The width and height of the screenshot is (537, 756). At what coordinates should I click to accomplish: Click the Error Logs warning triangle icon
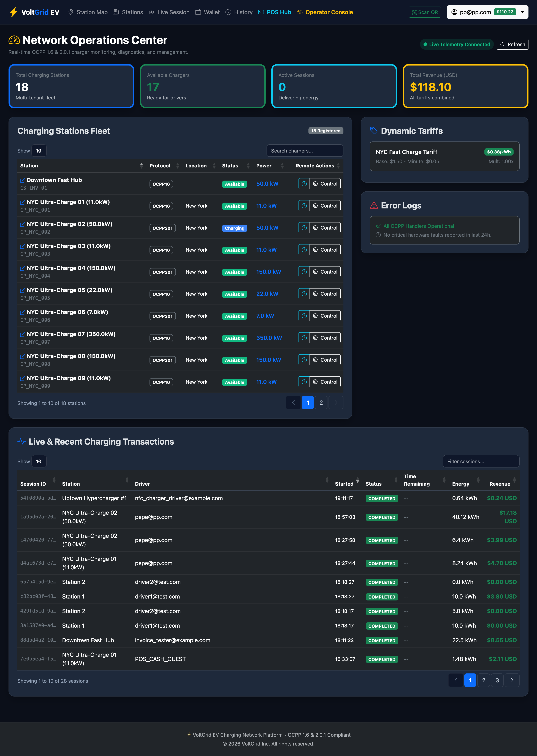pyautogui.click(x=374, y=205)
